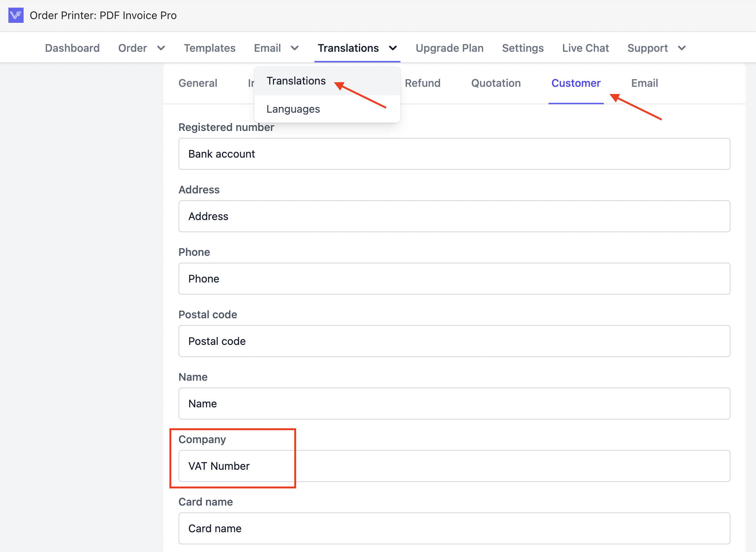Image resolution: width=756 pixels, height=552 pixels.
Task: Click the Order Printer app logo icon
Action: point(16,15)
